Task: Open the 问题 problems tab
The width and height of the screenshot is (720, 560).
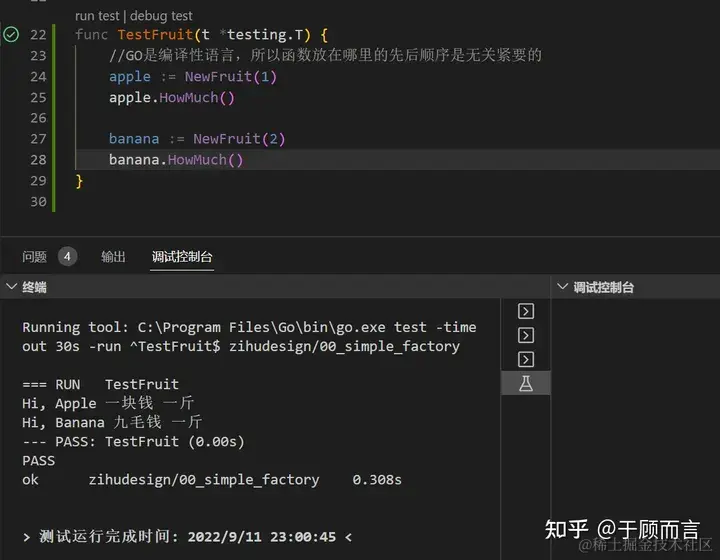Action: click(34, 257)
